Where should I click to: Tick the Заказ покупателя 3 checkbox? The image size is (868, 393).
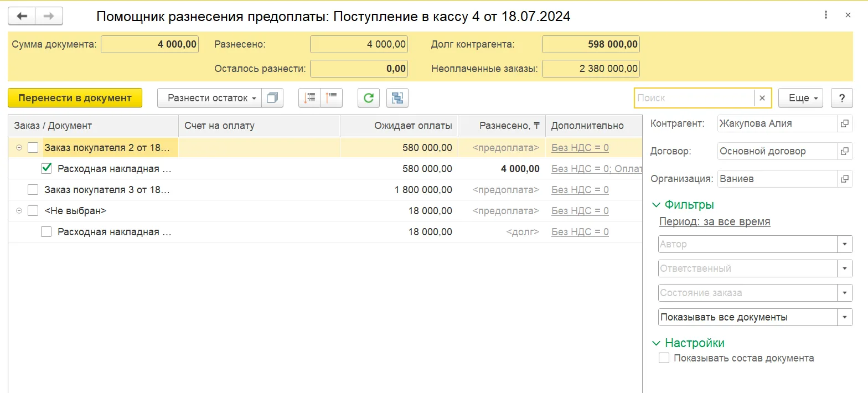tap(33, 190)
